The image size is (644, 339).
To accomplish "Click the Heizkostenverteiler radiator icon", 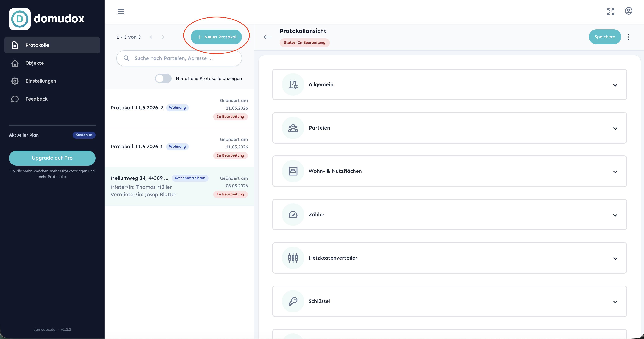I will click(293, 258).
